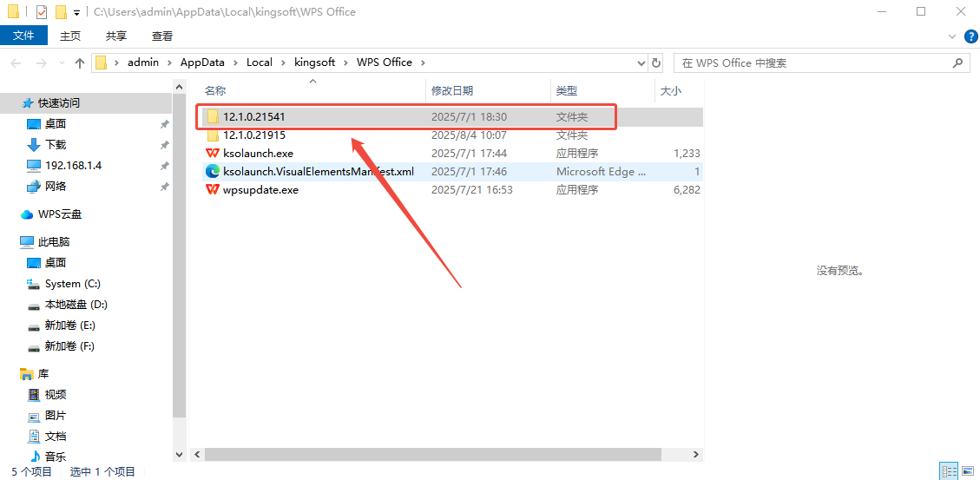Click kingsoft in the breadcrumb path
The image size is (980, 480).
pyautogui.click(x=315, y=62)
